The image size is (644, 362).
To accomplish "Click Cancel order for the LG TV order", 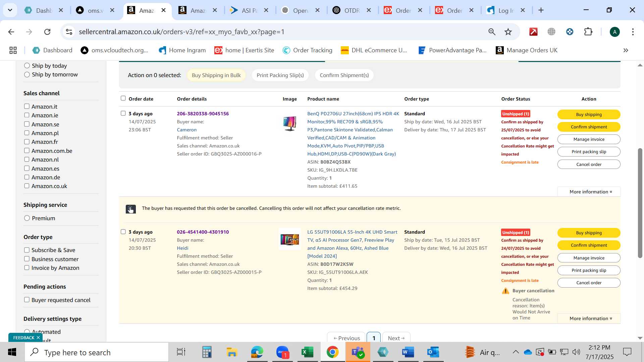I will tap(589, 283).
